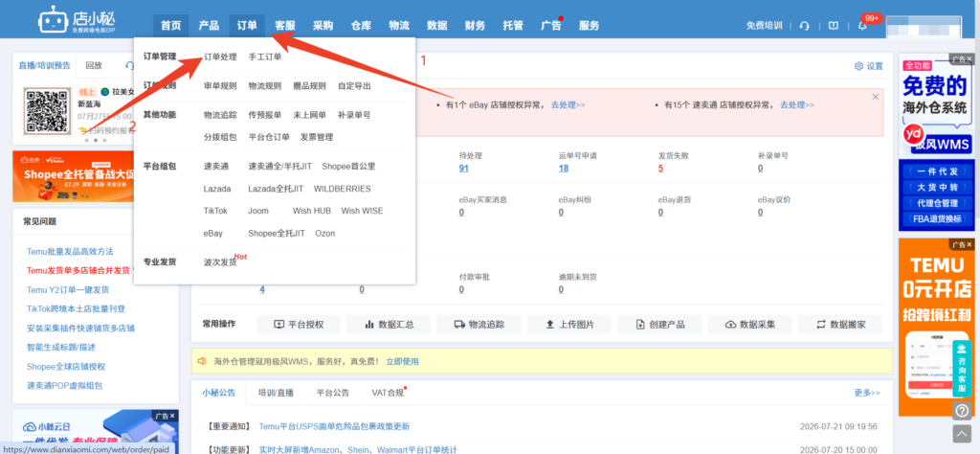Image resolution: width=980 pixels, height=454 pixels.
Task: Click the 更多>> link
Action: [x=867, y=393]
